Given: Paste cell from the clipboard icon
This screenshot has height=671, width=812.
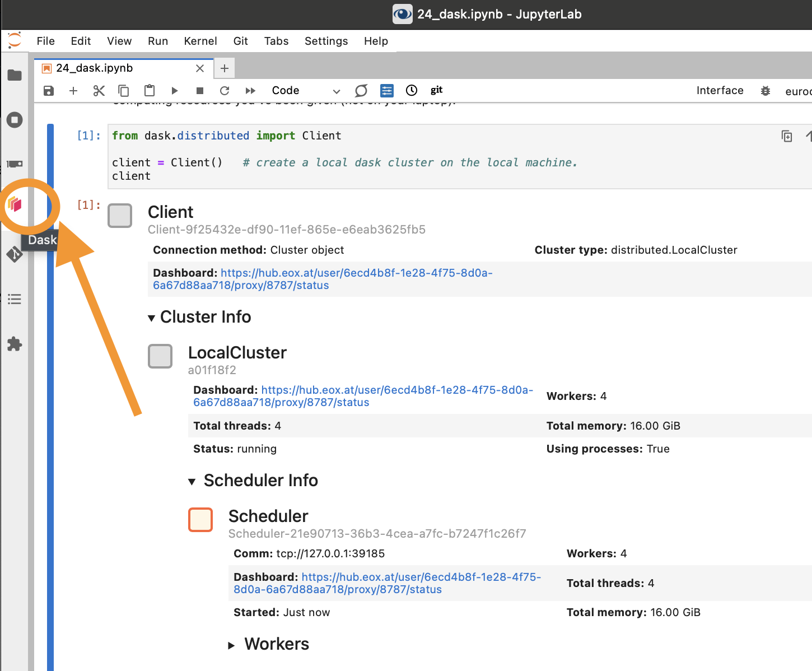Looking at the screenshot, I should coord(150,91).
